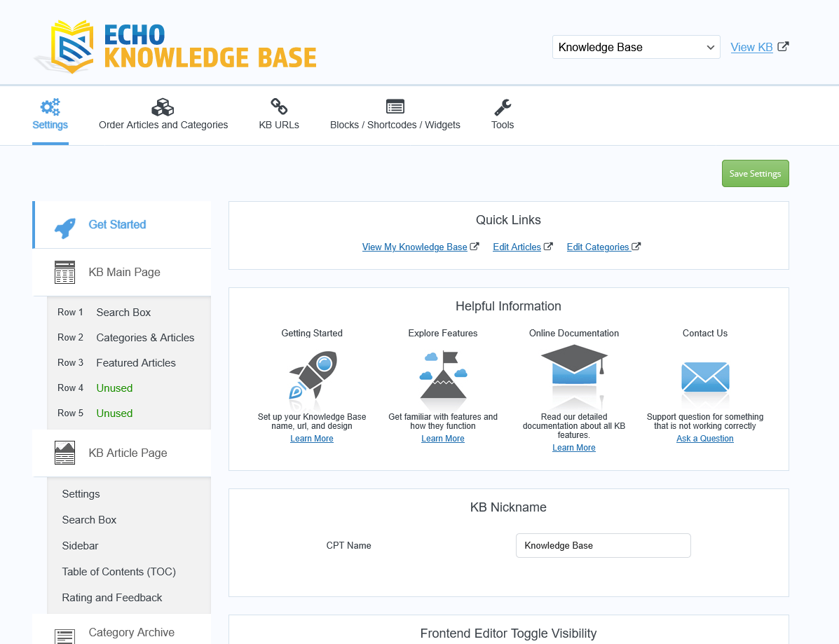Open the View KB link

tap(751, 47)
